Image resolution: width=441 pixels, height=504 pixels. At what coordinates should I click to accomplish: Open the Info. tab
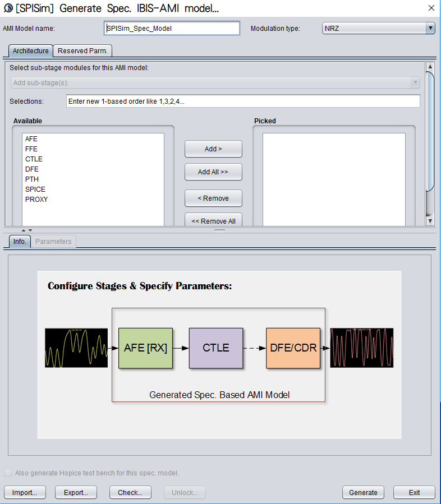tap(19, 242)
